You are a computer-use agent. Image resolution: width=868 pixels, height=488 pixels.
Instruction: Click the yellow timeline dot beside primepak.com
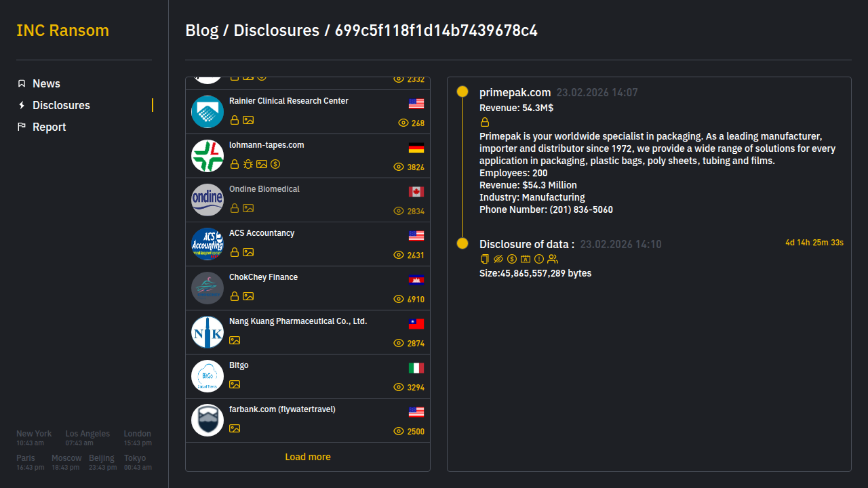[462, 91]
